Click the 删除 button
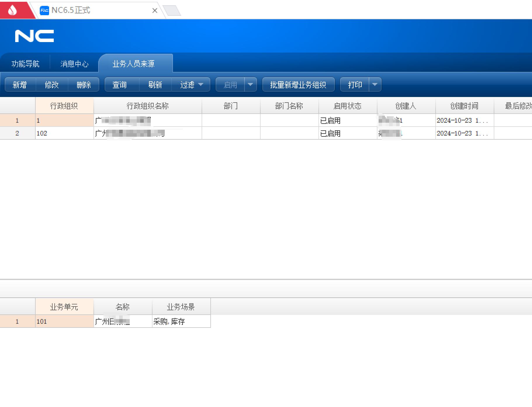Screen dimensions: 532x407 [84, 85]
